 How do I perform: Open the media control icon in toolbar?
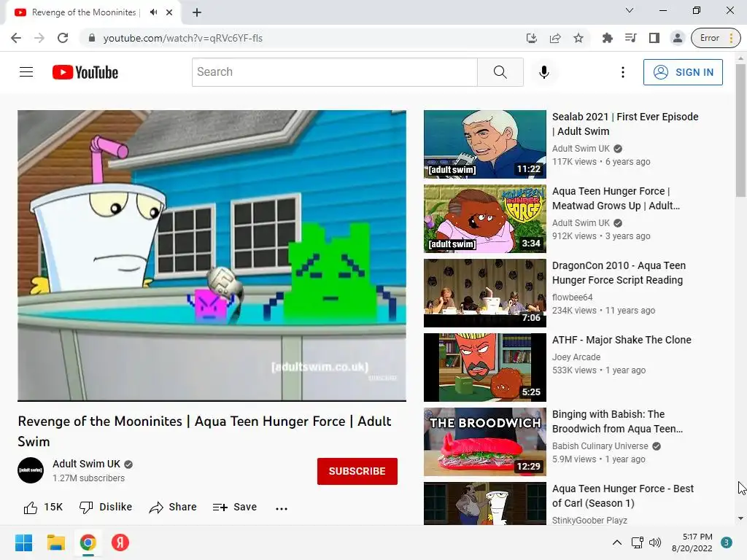click(631, 38)
